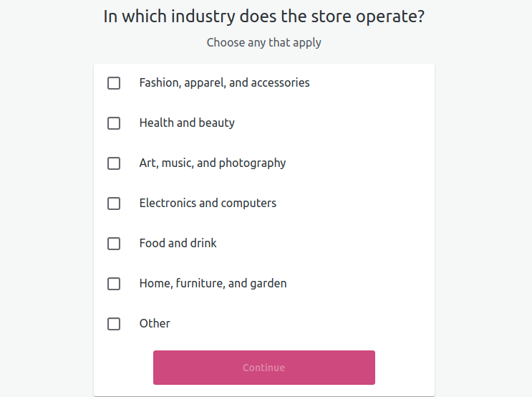Select the Electronics and computers checkbox
Image resolution: width=532 pixels, height=397 pixels.
114,204
